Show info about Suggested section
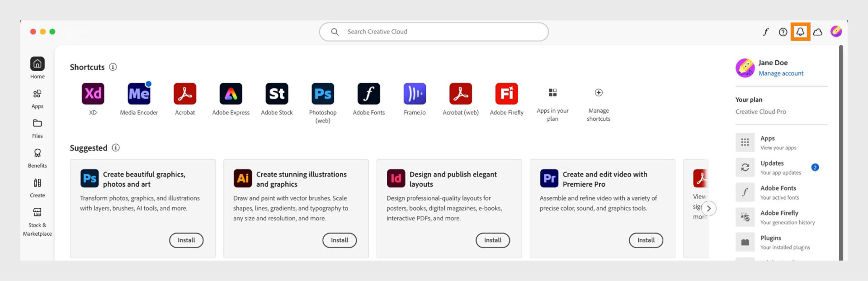This screenshot has height=281, width=868. (116, 148)
